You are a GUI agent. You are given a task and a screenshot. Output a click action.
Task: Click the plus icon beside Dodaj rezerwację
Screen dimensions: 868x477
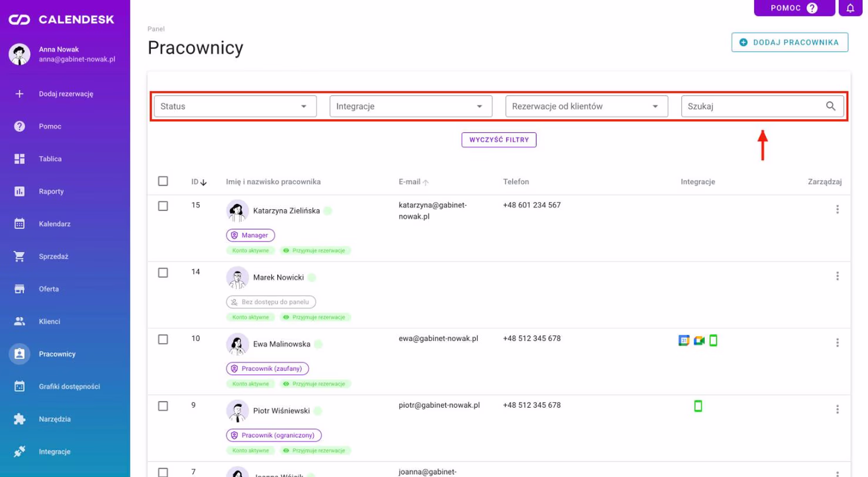point(19,93)
